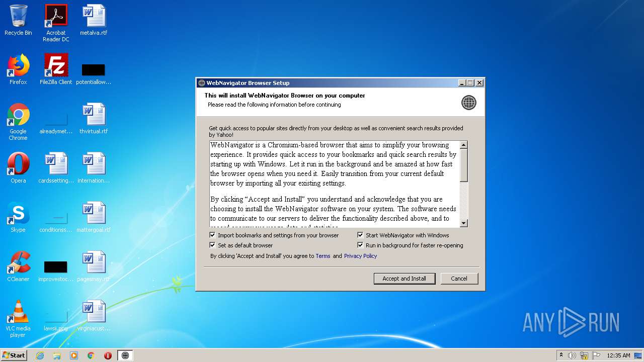Click the system clock 12:35 AM
644x362 pixels.
618,355
